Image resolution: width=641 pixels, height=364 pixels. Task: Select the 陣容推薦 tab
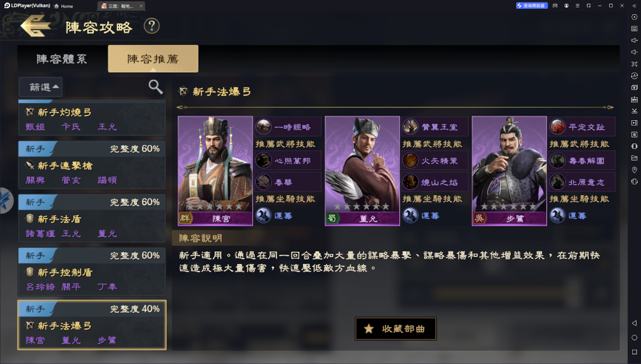tap(153, 59)
